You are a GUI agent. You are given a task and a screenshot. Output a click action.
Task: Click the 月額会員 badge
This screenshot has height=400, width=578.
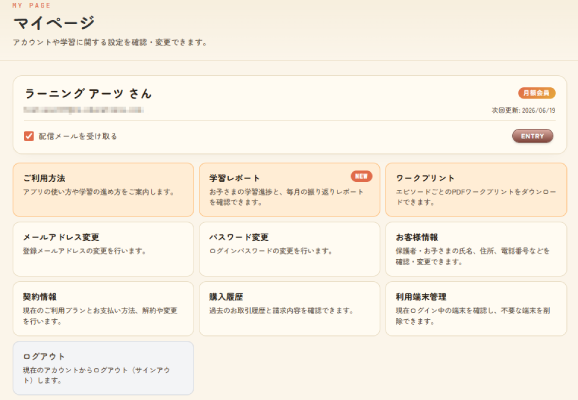(x=536, y=93)
